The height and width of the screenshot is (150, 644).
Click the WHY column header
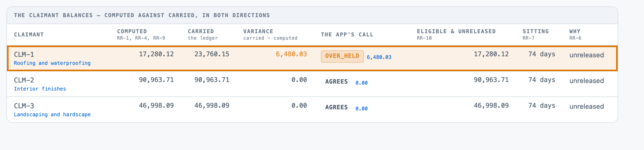coord(575,31)
